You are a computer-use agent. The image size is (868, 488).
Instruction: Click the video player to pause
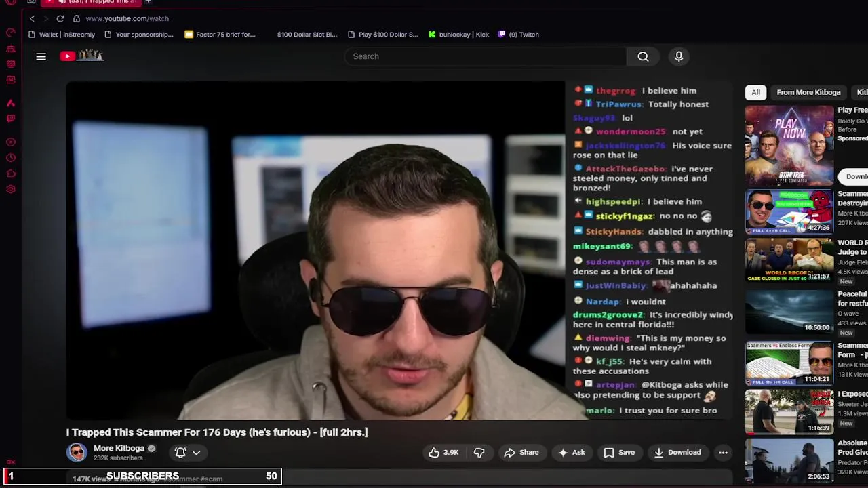(x=315, y=251)
